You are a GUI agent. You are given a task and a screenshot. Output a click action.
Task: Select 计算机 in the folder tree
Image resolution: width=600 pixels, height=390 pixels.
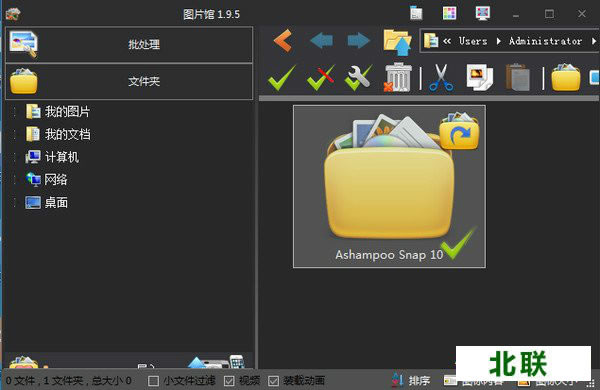click(62, 157)
